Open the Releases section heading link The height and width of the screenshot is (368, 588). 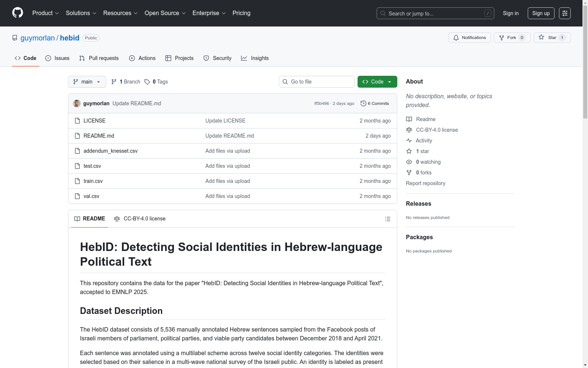[x=419, y=204]
